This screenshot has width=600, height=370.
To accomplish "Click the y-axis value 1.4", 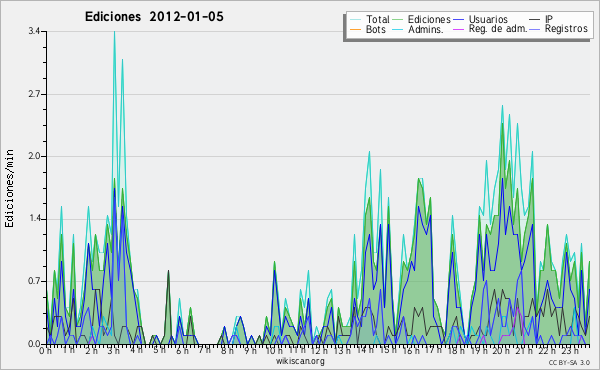I will point(34,219).
